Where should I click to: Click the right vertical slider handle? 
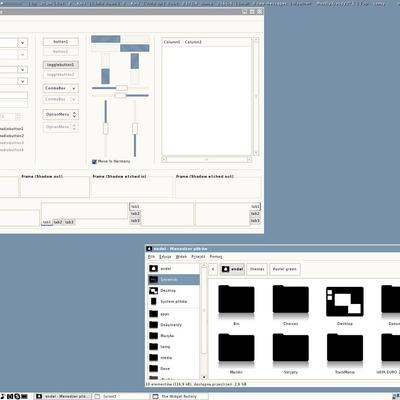(135, 129)
